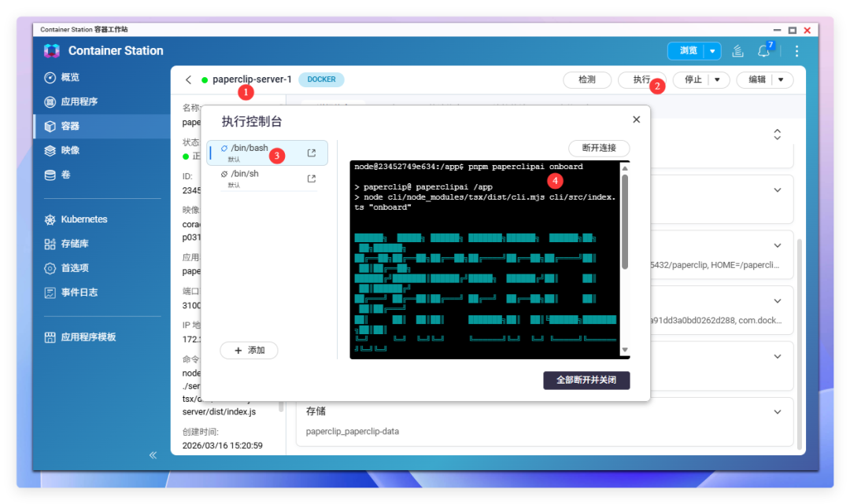
Task: Click the Kubernetes wheel icon
Action: 50,219
